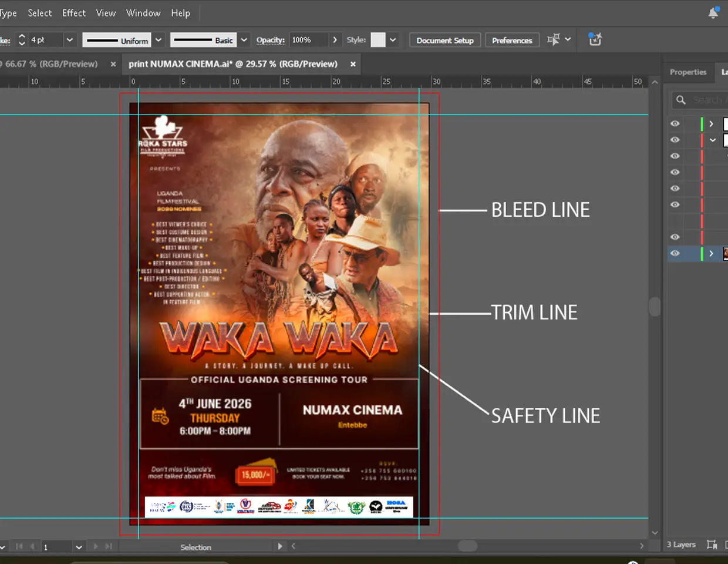
Task: Hide the topmost layer via its eye icon
Action: (x=675, y=124)
